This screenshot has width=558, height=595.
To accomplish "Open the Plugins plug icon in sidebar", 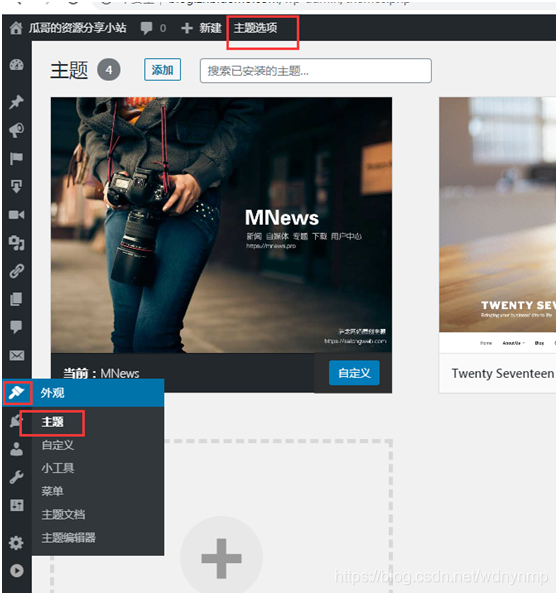I will click(16, 421).
